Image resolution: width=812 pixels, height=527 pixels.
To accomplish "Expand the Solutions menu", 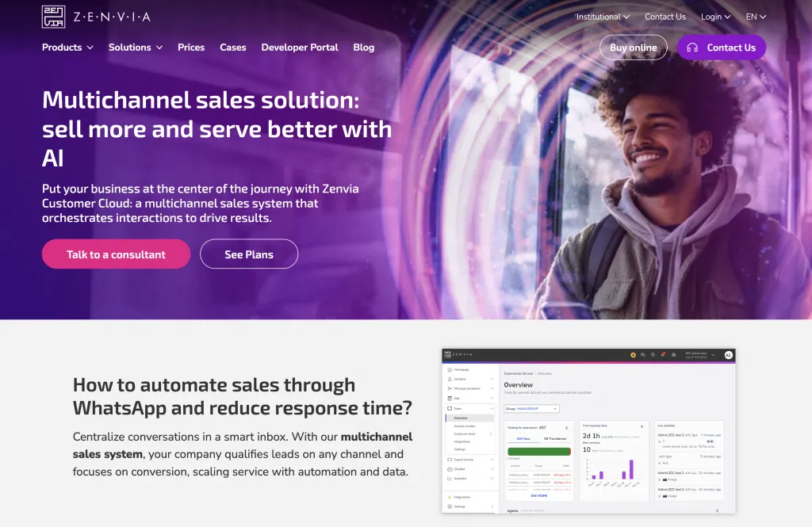I will pos(135,47).
